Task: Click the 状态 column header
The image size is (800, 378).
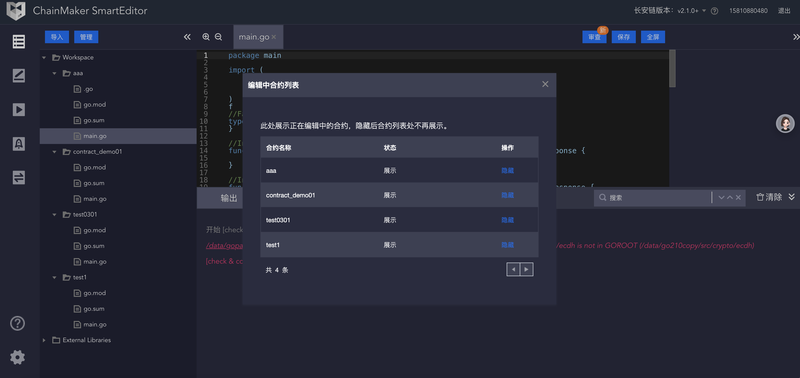Action: (390, 148)
